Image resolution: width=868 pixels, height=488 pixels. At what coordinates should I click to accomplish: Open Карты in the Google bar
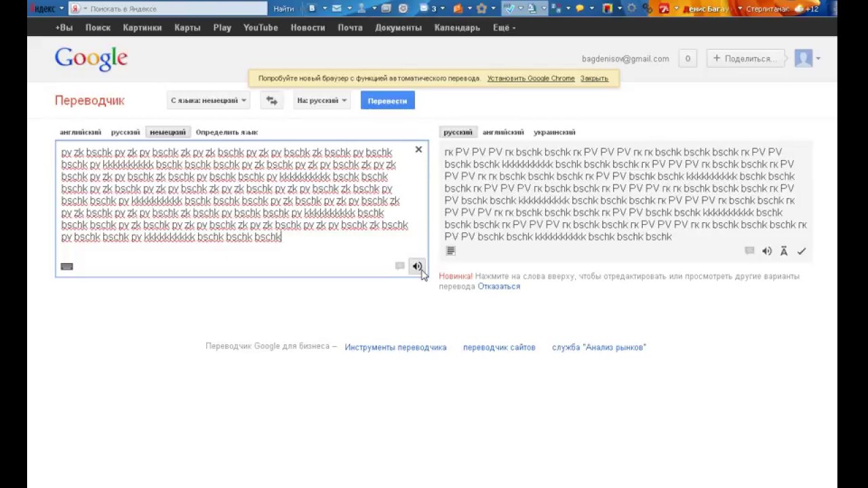click(x=187, y=28)
